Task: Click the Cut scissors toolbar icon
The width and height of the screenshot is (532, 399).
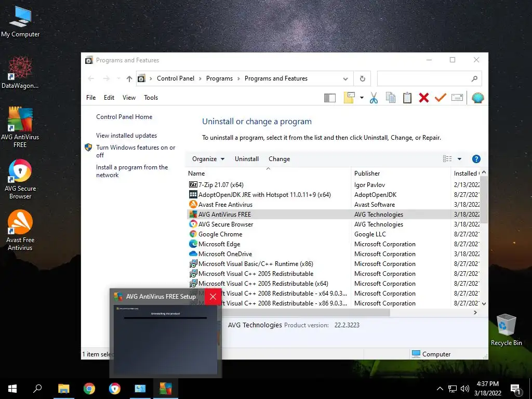Action: point(374,98)
